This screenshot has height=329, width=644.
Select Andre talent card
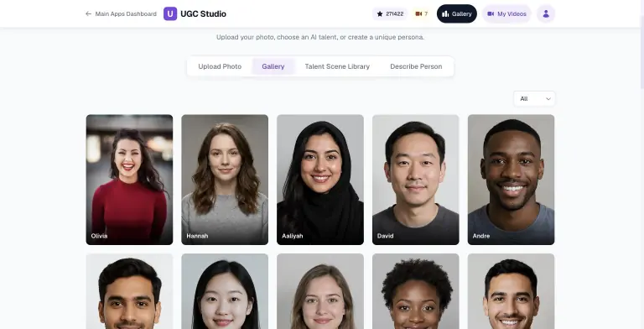point(511,180)
